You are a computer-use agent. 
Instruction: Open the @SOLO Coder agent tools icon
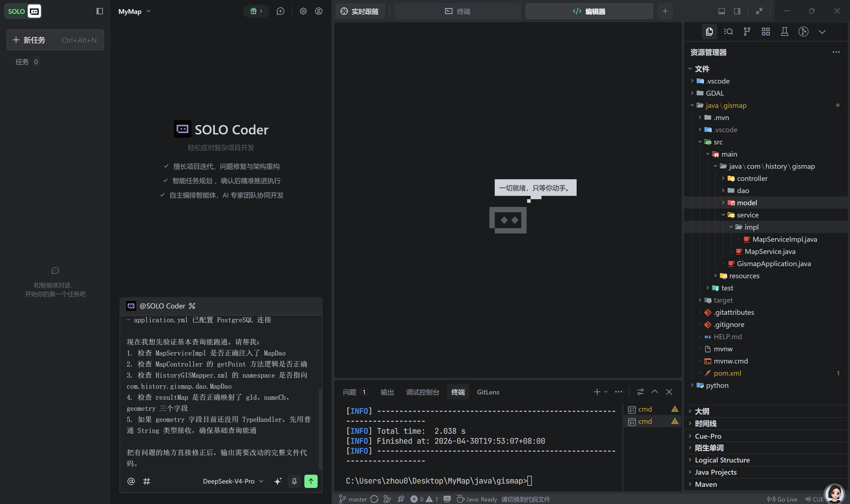[x=192, y=306]
